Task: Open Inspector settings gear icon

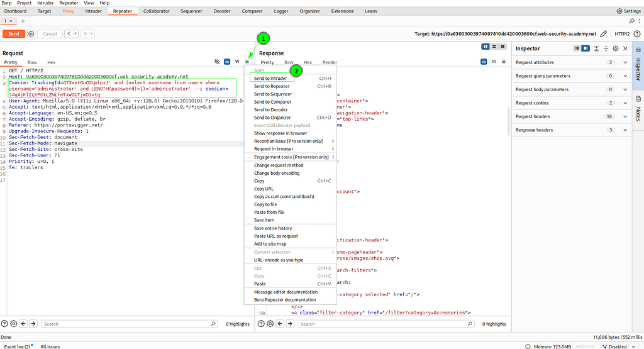Action: pyautogui.click(x=616, y=48)
